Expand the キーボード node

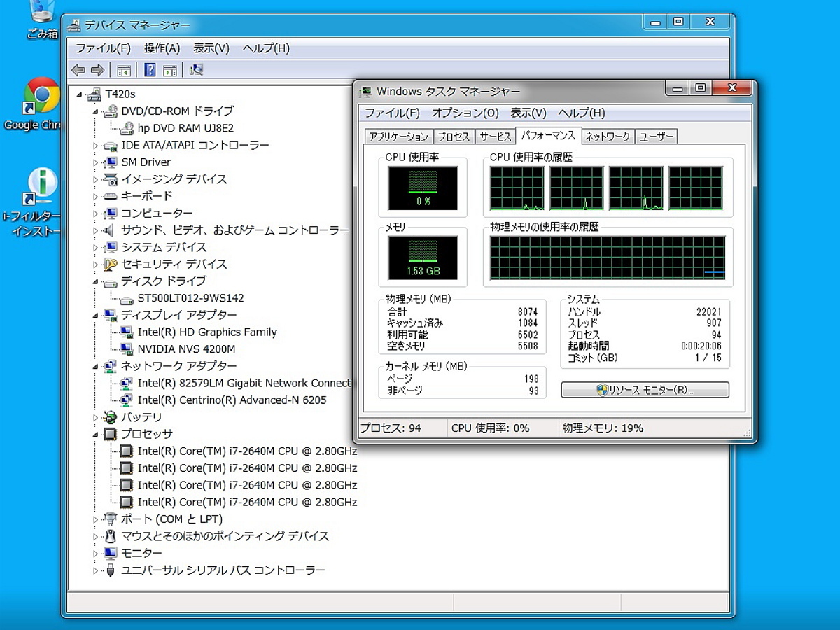click(97, 196)
